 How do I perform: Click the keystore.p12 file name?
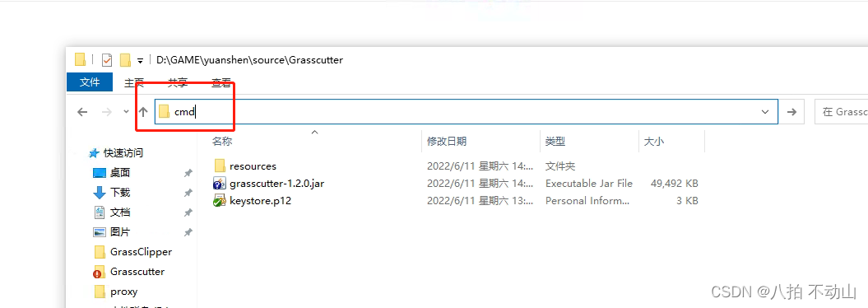point(260,201)
